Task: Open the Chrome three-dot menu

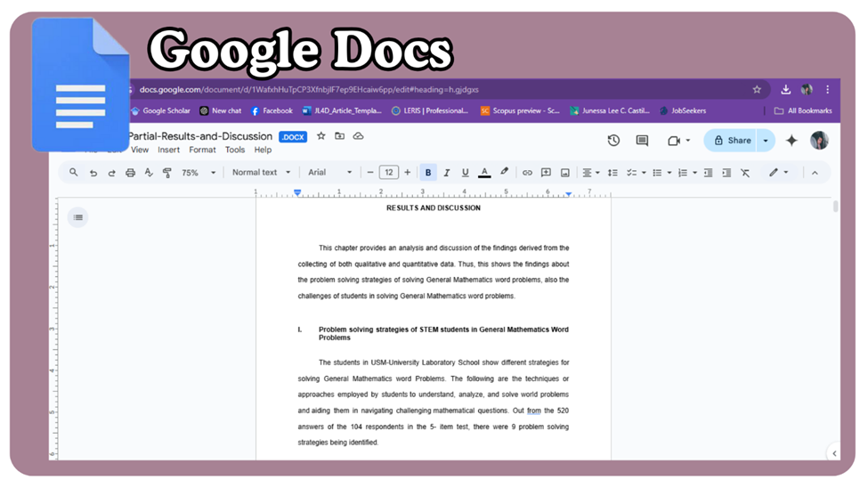Action: pyautogui.click(x=828, y=89)
